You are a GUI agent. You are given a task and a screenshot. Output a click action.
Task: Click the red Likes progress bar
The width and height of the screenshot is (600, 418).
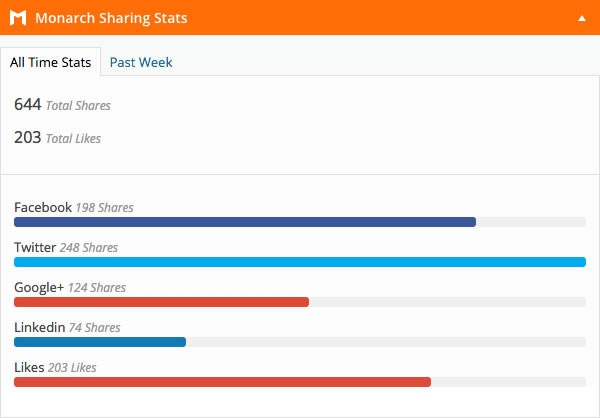pyautogui.click(x=222, y=382)
